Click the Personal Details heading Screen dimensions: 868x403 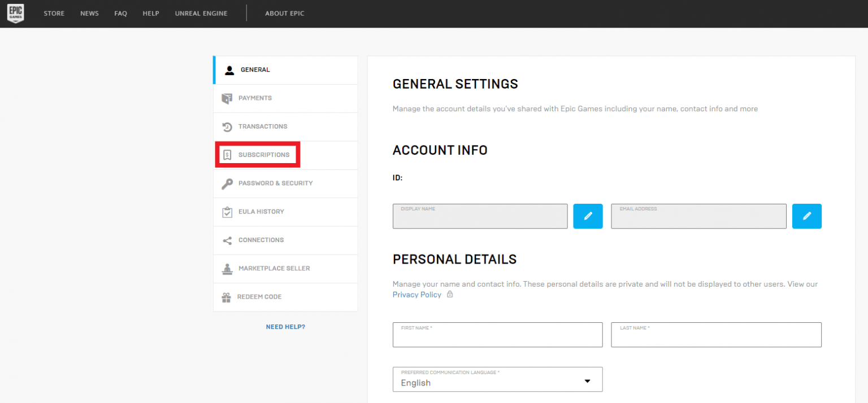point(455,260)
